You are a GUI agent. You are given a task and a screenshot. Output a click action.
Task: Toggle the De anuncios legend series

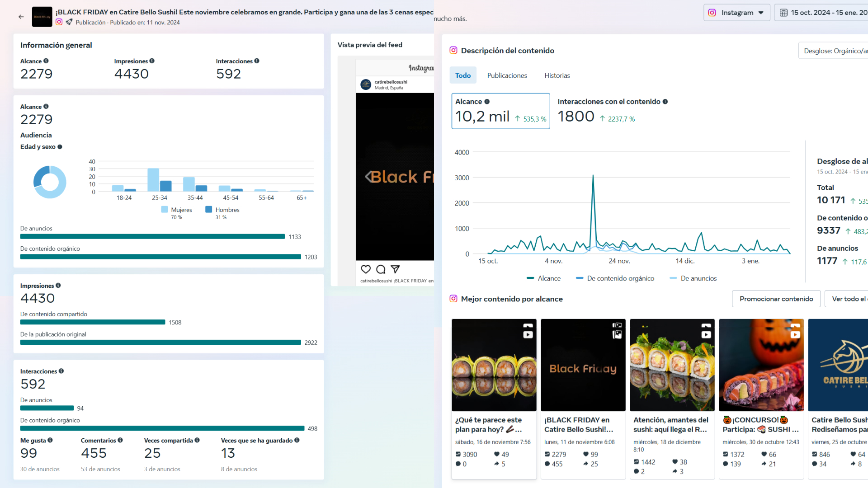point(693,278)
